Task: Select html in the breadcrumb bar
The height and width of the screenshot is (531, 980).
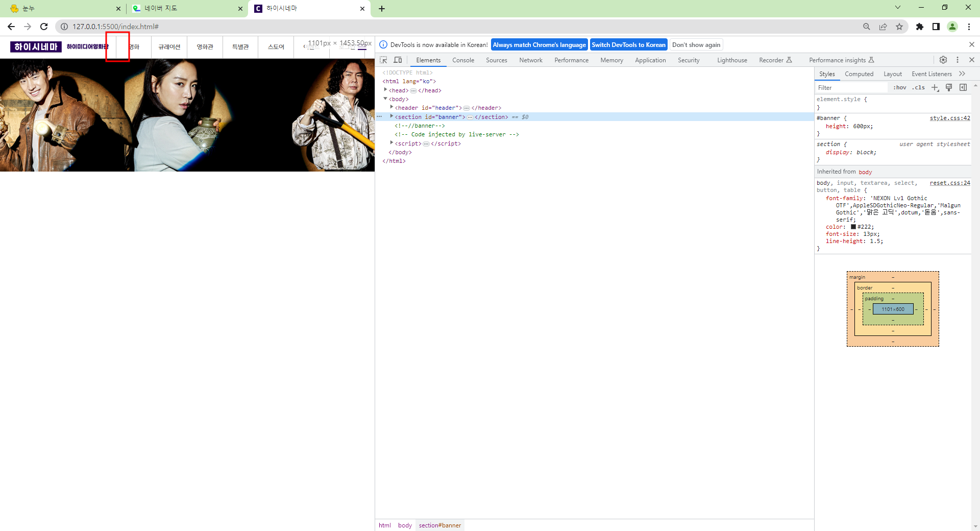Action: tap(385, 525)
